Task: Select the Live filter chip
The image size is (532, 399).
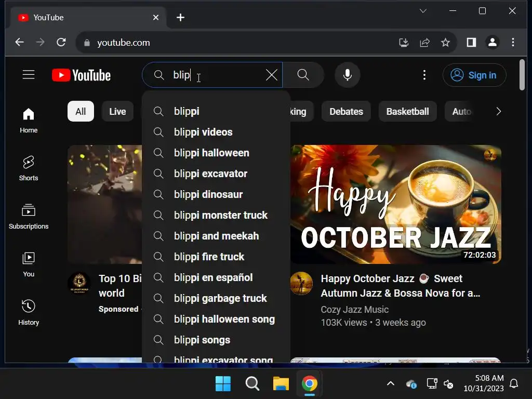Action: (117, 111)
